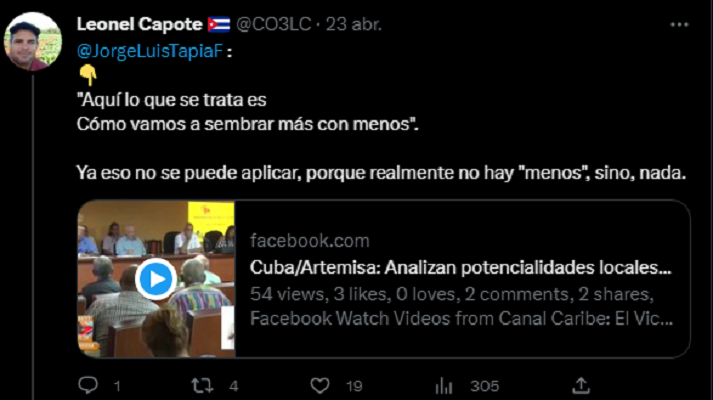Screen dimensions: 713x400
Task: Open the reply comment icon
Action: [x=88, y=385]
